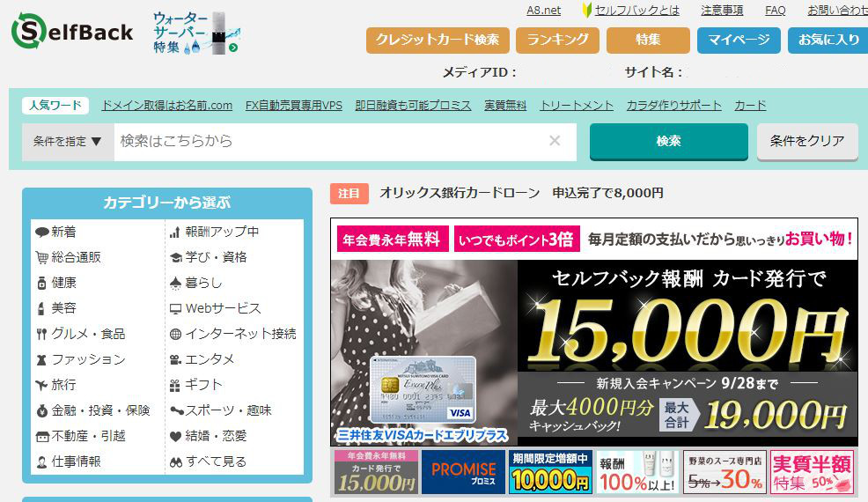868x502 pixels.
Task: Click the globe icon beside インターネット接続
Action: point(175,334)
